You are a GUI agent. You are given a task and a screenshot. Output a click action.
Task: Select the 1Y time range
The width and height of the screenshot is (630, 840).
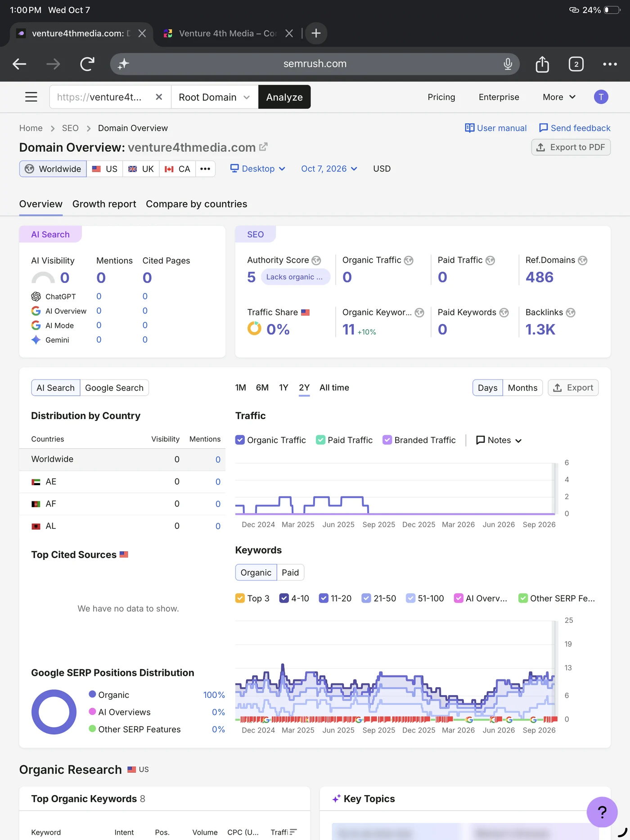pos(283,388)
